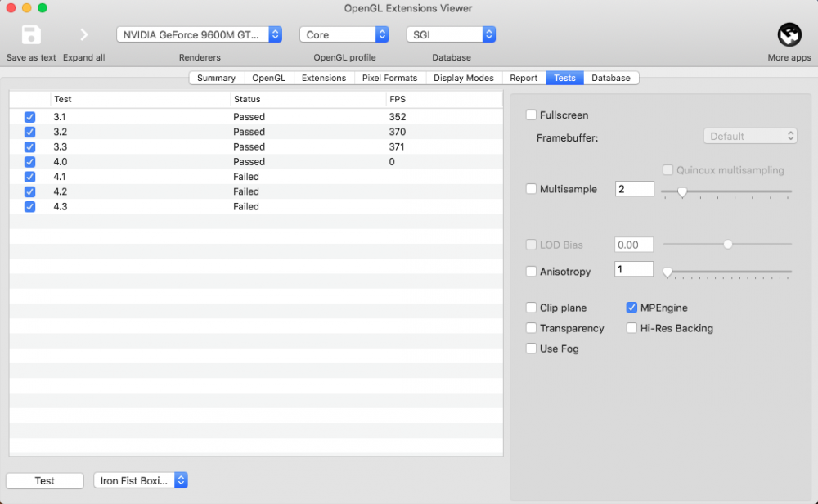This screenshot has height=504, width=818.
Task: Open the Database SGI dropdown
Action: (x=452, y=35)
